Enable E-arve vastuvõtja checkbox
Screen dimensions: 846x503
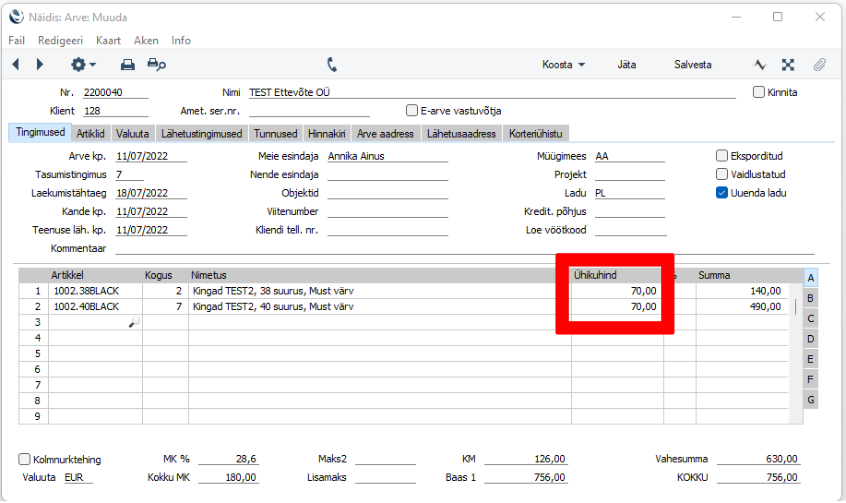tap(412, 111)
